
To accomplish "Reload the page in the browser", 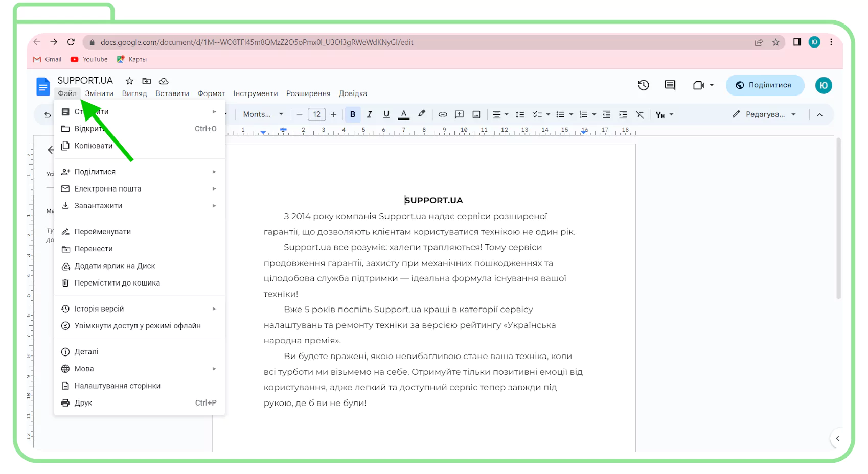I will 71,42.
